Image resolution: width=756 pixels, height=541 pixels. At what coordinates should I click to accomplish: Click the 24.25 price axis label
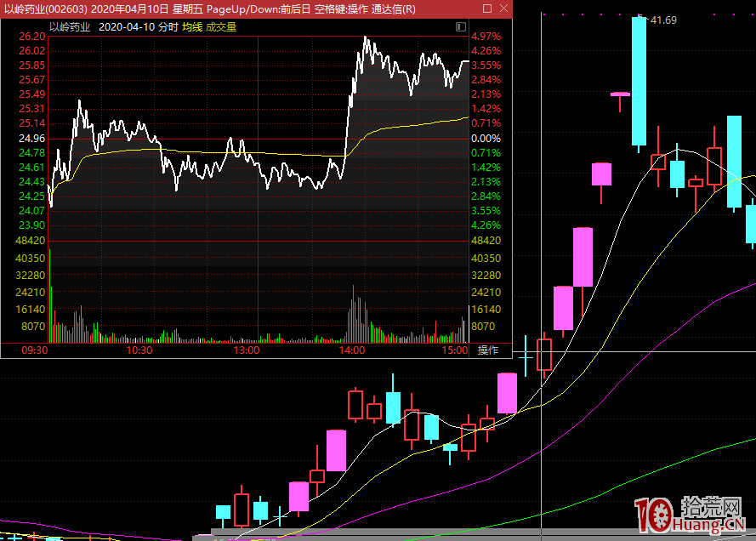[32, 196]
